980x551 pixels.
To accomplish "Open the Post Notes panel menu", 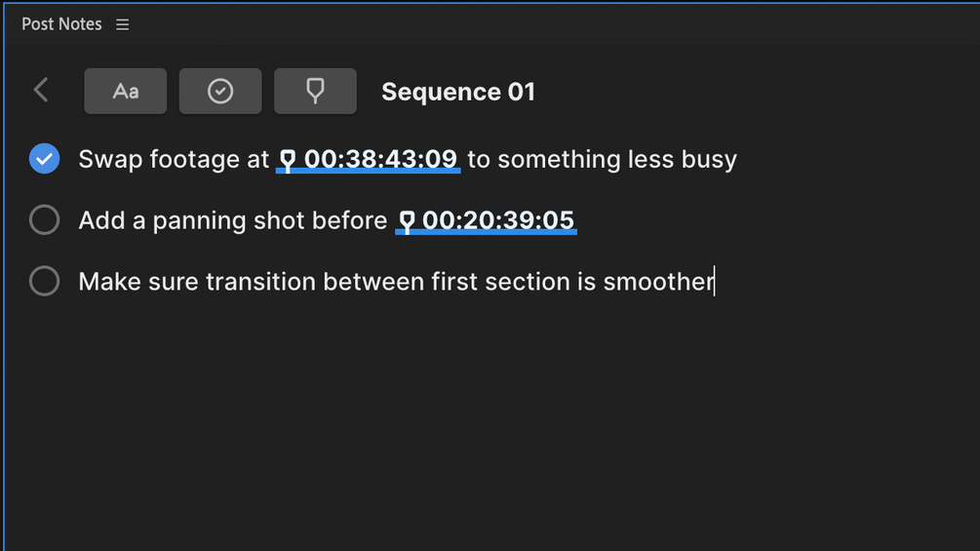I will pos(123,24).
